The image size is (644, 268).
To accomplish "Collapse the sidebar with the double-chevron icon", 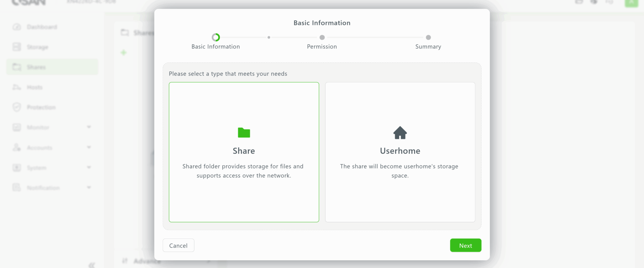I will [92, 265].
